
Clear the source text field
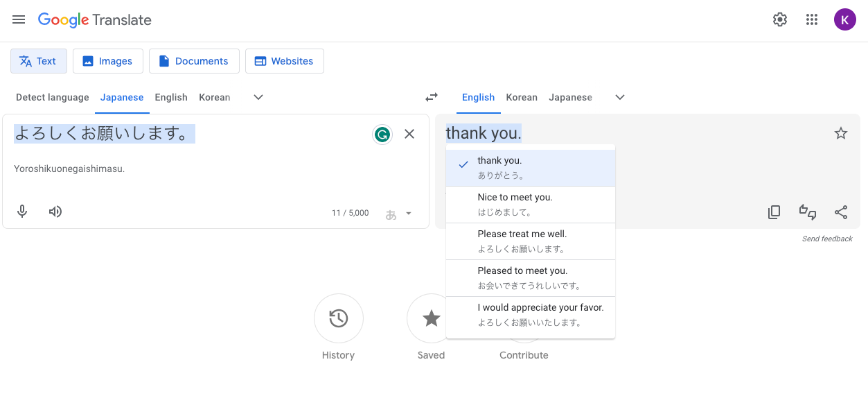click(409, 134)
